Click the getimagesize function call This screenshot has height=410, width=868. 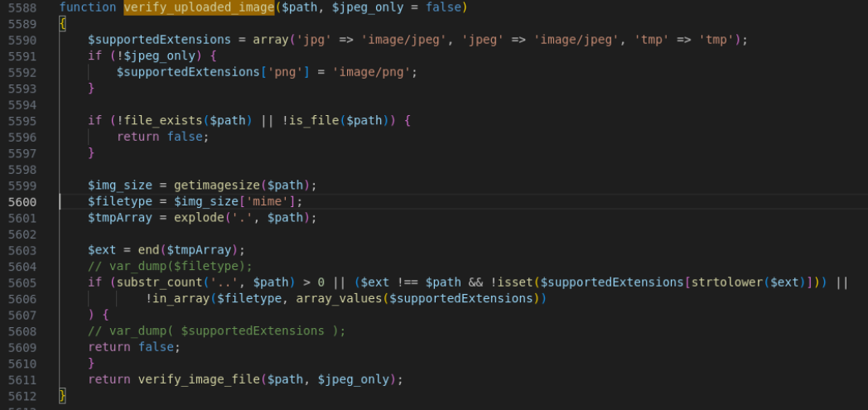(217, 186)
